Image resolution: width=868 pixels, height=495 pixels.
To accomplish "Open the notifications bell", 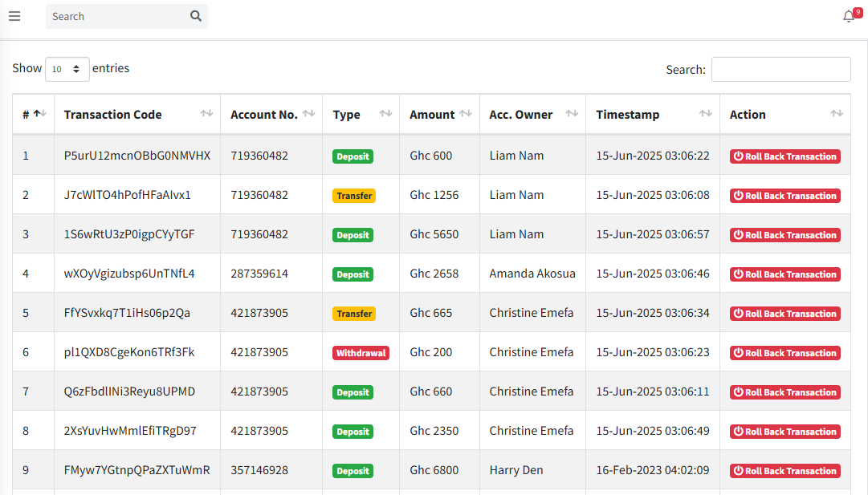I will [x=848, y=17].
